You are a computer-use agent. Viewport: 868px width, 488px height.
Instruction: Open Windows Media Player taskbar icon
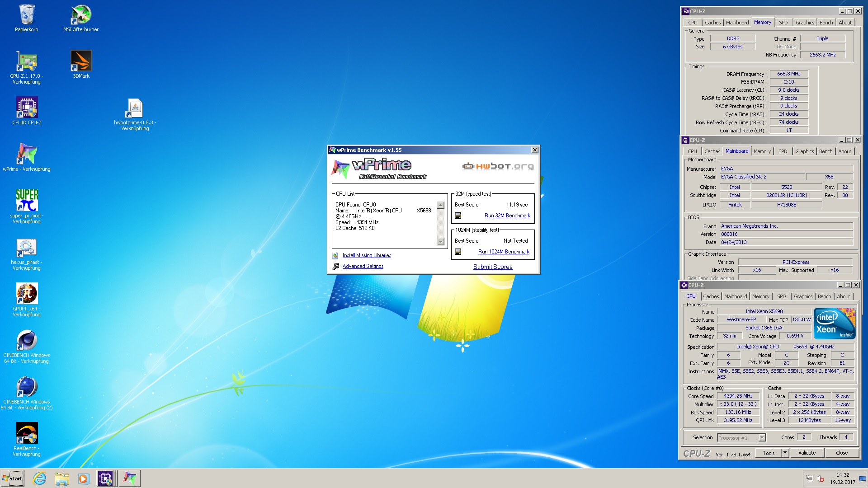[x=84, y=479]
